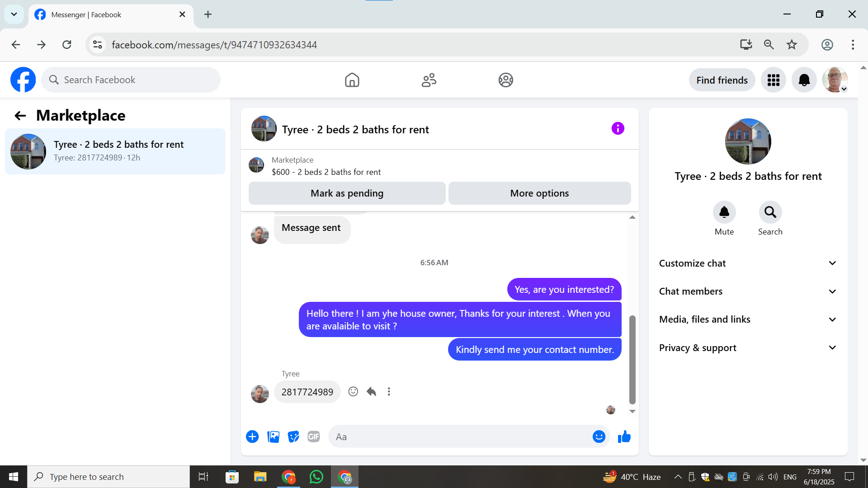Open the 40°C Haze weather widget
Screen dimensions: 868x488
point(632,477)
